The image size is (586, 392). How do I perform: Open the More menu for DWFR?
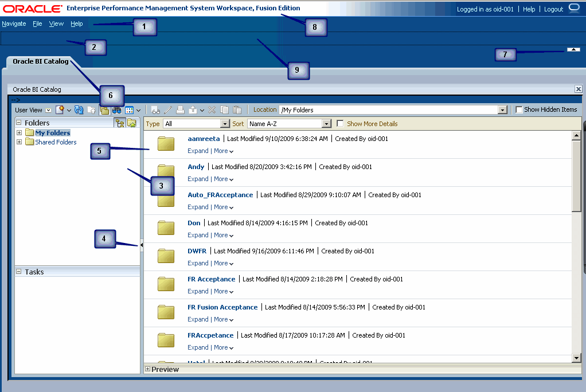224,263
